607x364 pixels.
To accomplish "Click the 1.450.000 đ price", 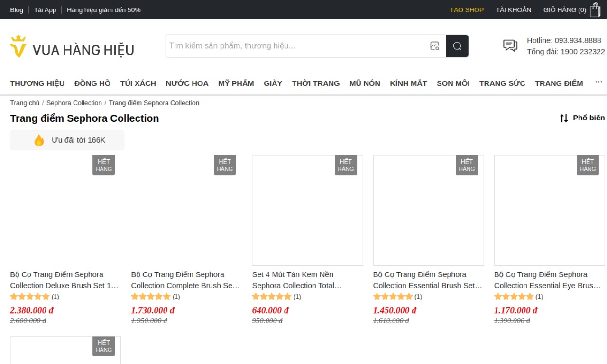I will pos(395,310).
